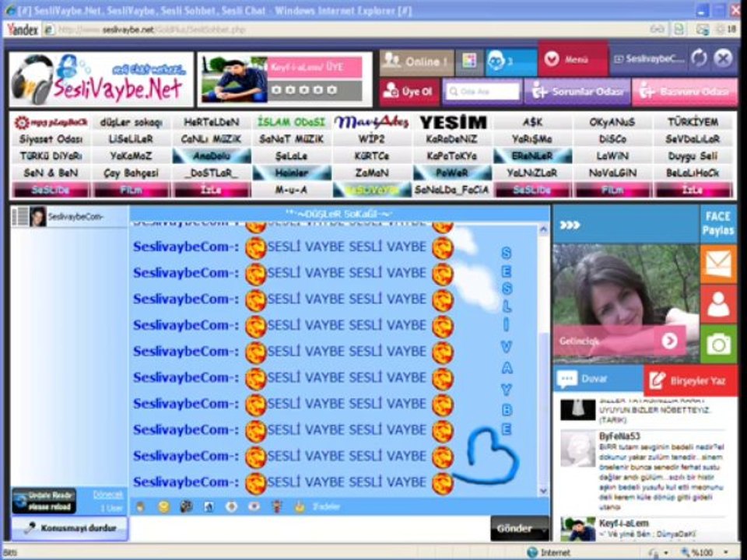The width and height of the screenshot is (747, 560).
Task: Open the envelope messages icon
Action: 718,264
